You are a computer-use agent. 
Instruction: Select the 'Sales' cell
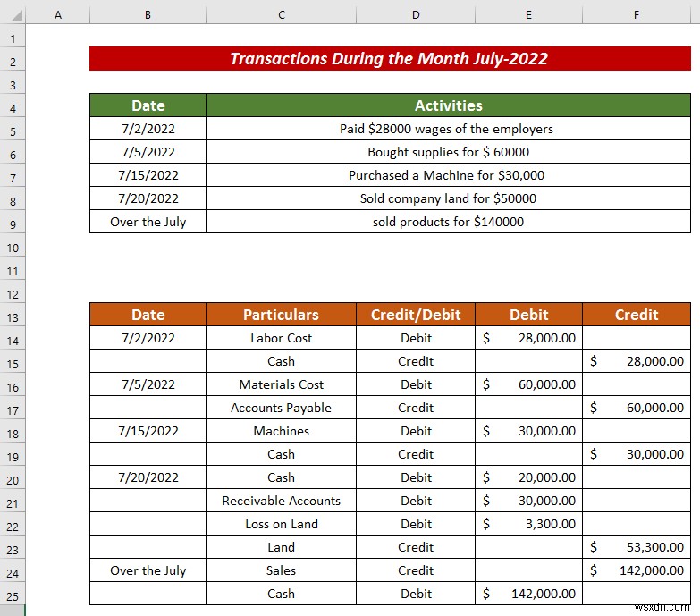click(282, 570)
